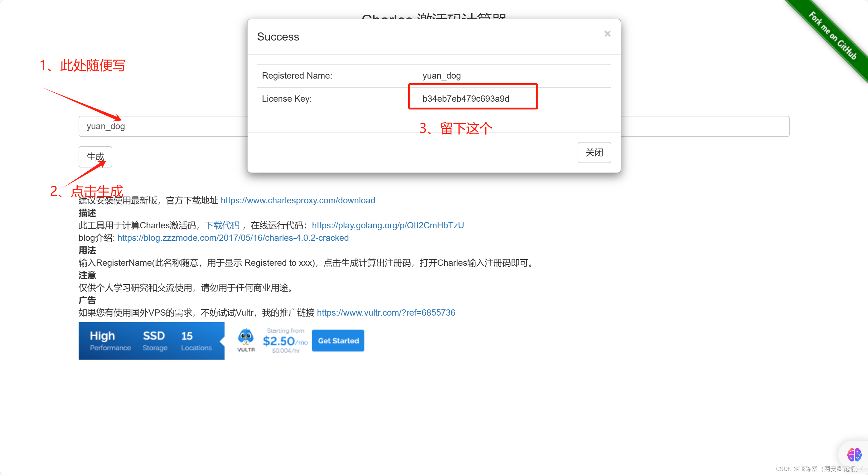The width and height of the screenshot is (868, 475).
Task: Close the Success dialog with the X icon
Action: click(607, 34)
